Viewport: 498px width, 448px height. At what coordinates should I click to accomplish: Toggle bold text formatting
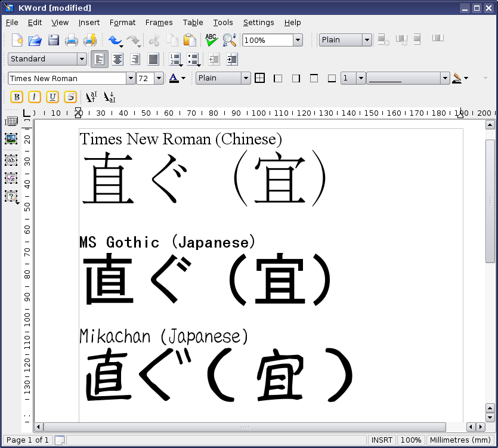[x=17, y=97]
